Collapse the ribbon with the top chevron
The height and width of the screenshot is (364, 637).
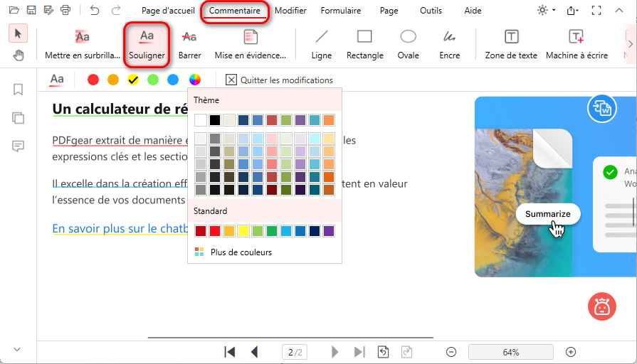(x=618, y=10)
